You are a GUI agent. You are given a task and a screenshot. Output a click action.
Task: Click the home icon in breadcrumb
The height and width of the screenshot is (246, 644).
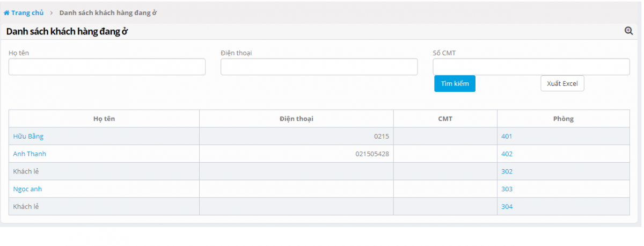tap(6, 13)
